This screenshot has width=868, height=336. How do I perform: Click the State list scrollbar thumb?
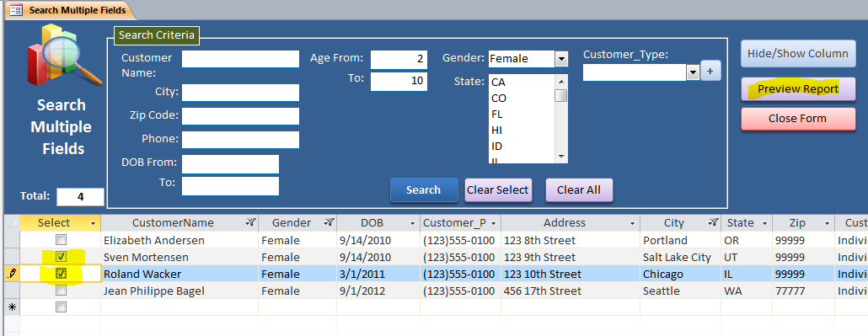(x=561, y=96)
